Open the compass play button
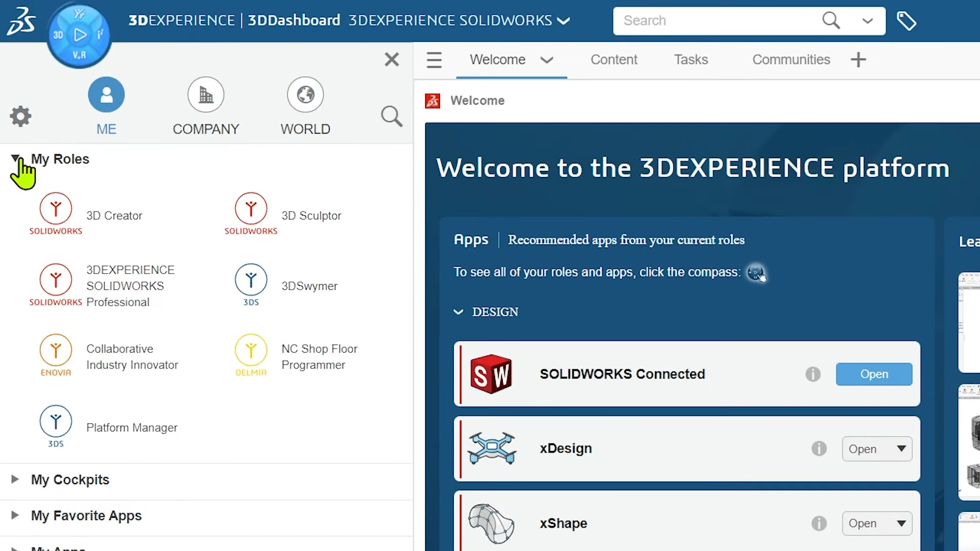 tap(80, 35)
